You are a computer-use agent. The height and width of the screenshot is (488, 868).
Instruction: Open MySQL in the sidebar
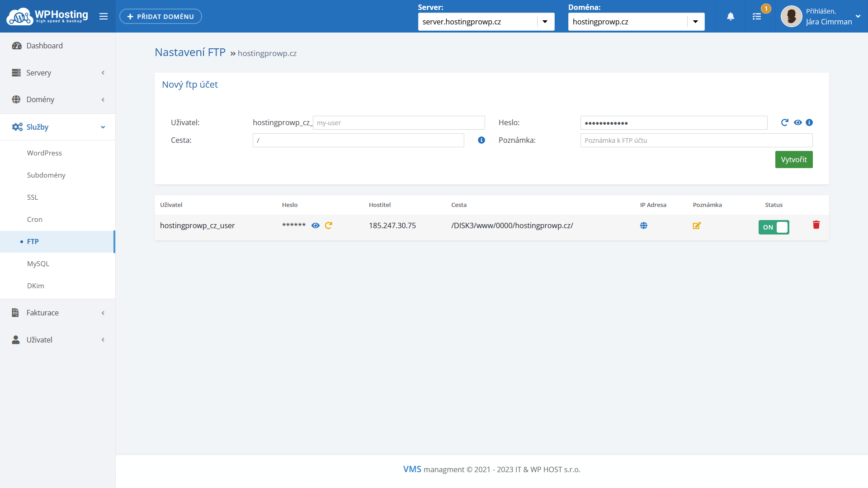click(38, 263)
